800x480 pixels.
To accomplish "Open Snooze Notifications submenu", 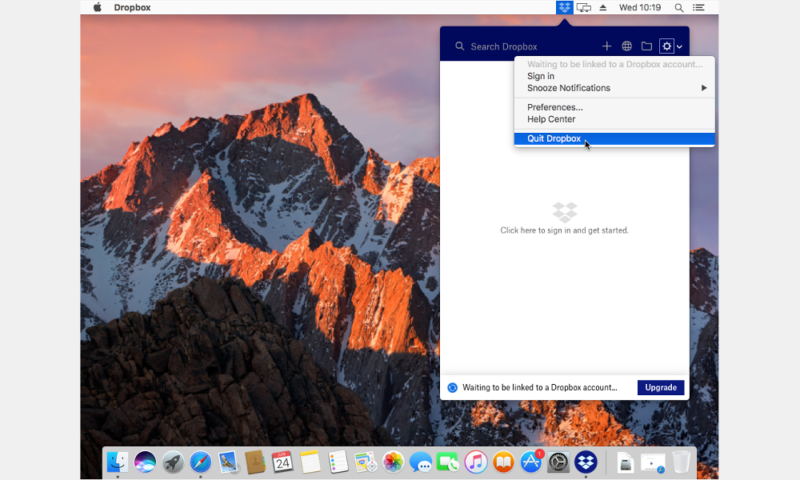I will 614,88.
